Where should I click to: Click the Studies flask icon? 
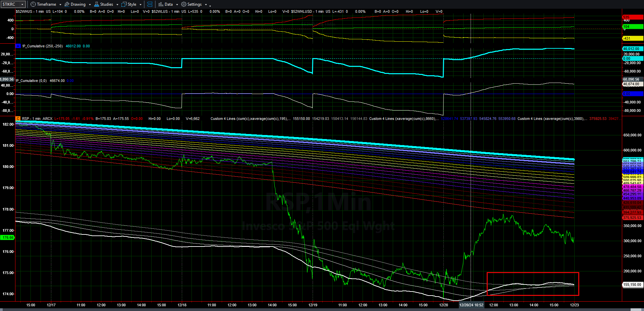click(97, 4)
